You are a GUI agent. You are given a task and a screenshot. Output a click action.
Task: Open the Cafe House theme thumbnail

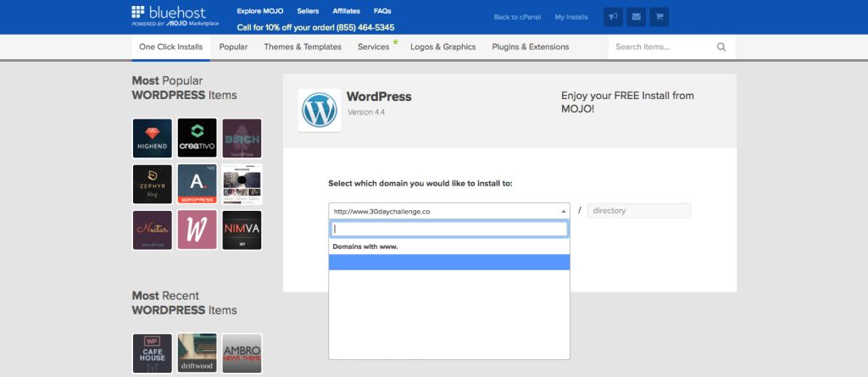click(x=153, y=352)
